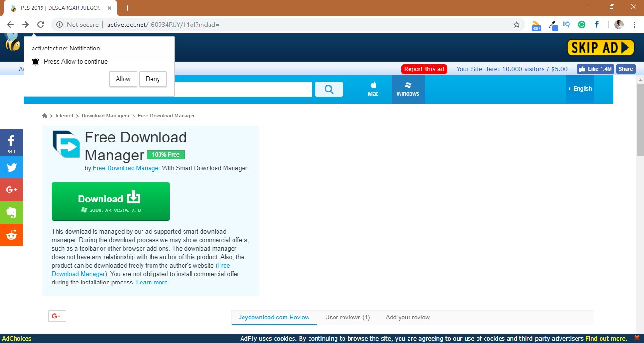
Task: Share the page via Twitter sidebar icon
Action: point(11,167)
